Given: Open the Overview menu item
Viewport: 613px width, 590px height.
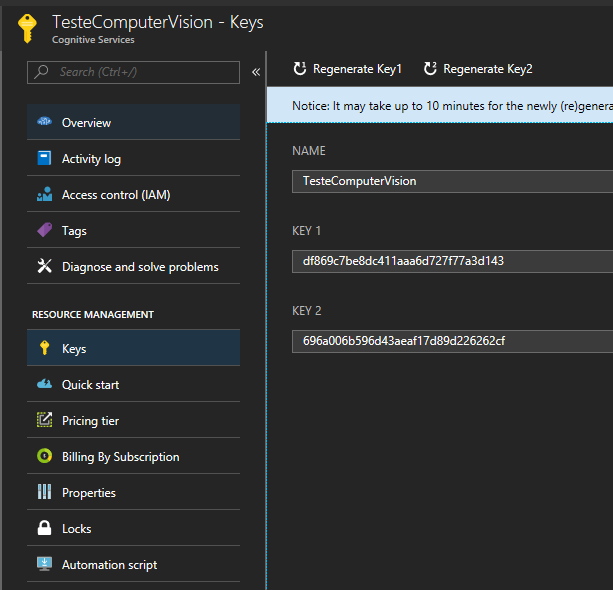Looking at the screenshot, I should (133, 122).
